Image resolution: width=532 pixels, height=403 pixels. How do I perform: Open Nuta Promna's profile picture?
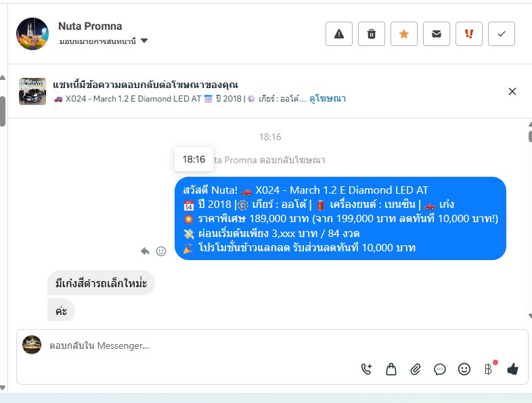tap(32, 34)
